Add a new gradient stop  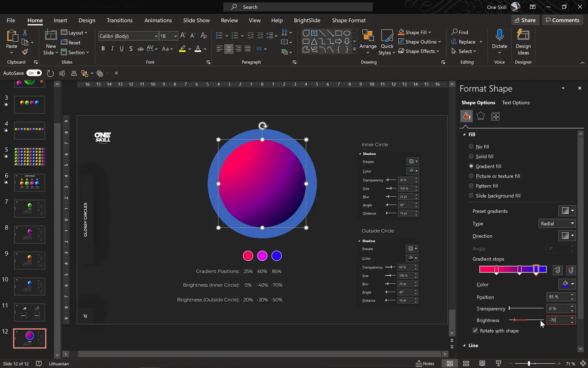point(557,270)
